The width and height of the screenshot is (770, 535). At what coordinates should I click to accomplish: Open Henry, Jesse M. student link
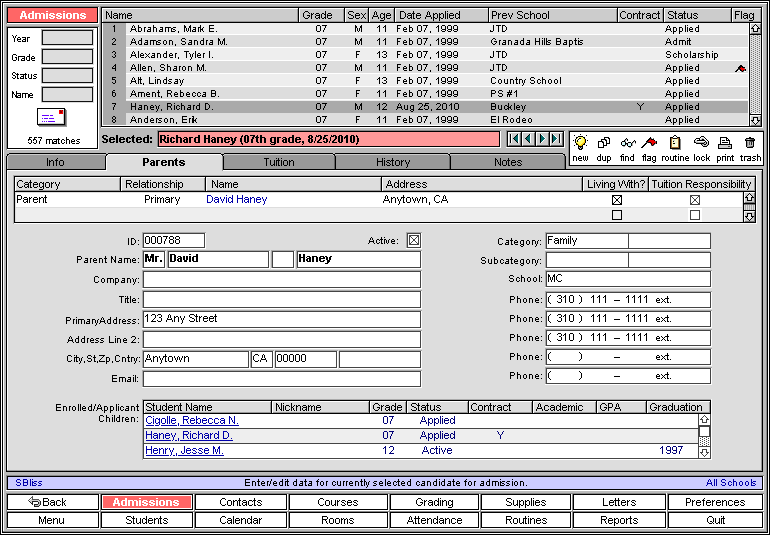pos(185,450)
